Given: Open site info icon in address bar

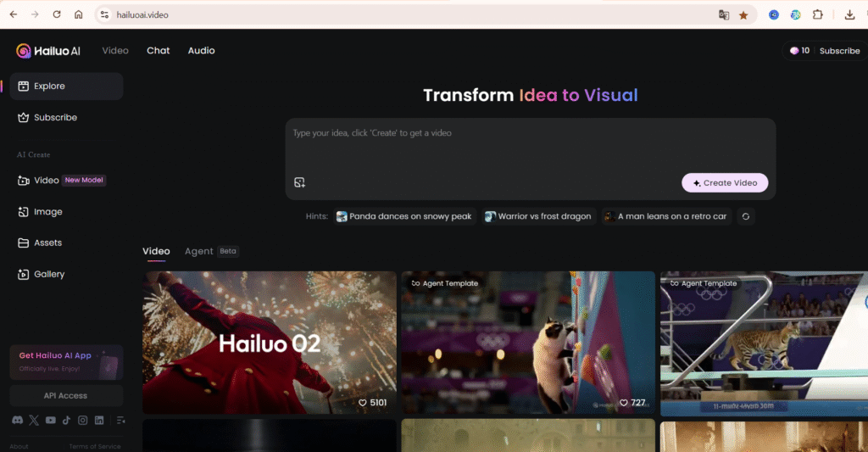Looking at the screenshot, I should pyautogui.click(x=104, y=15).
